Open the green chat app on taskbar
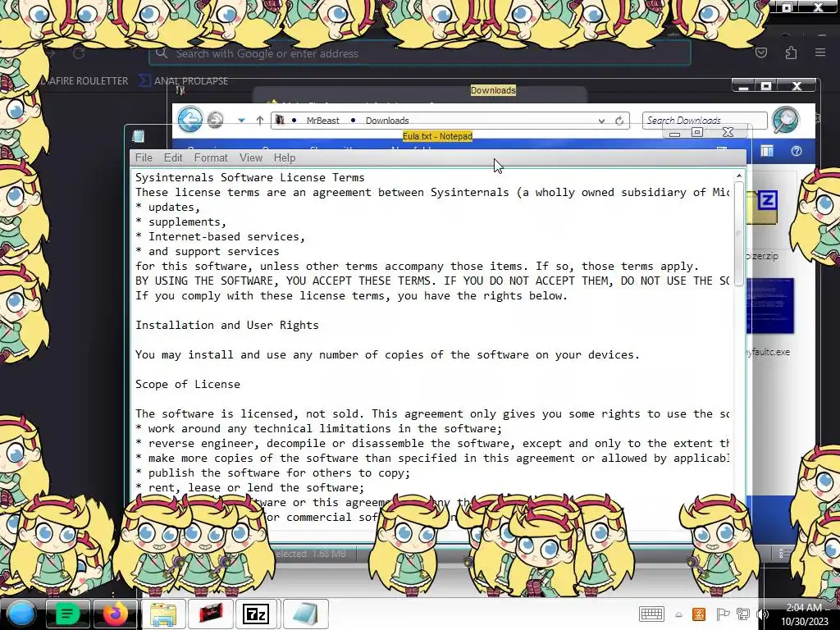The height and width of the screenshot is (630, 840). pos(67,614)
